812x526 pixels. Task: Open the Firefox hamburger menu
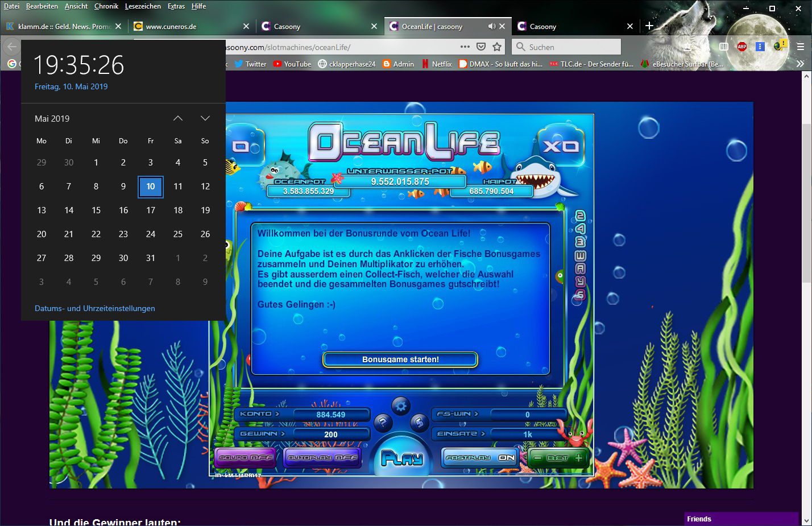(x=800, y=47)
